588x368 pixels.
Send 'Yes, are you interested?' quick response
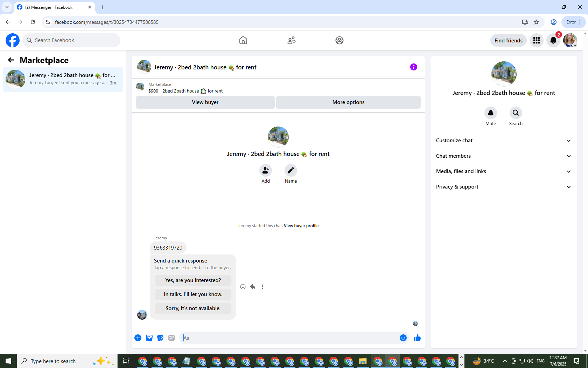pos(193,280)
